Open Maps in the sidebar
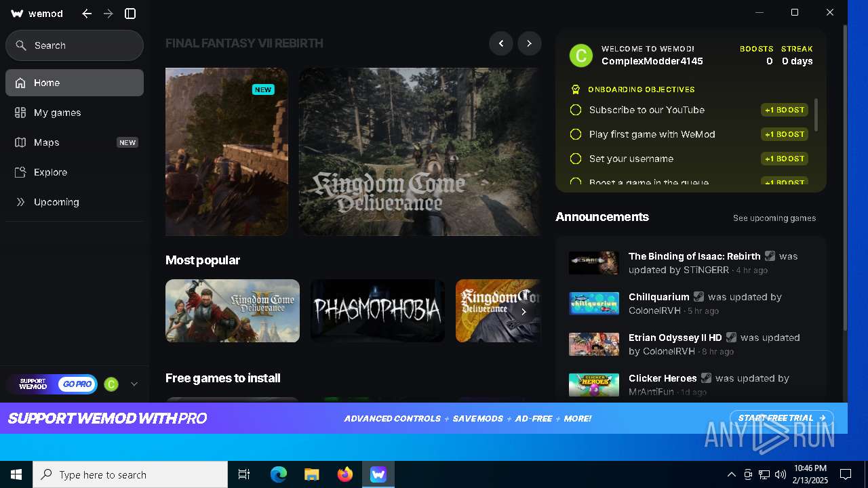This screenshot has width=868, height=488. pos(75,142)
